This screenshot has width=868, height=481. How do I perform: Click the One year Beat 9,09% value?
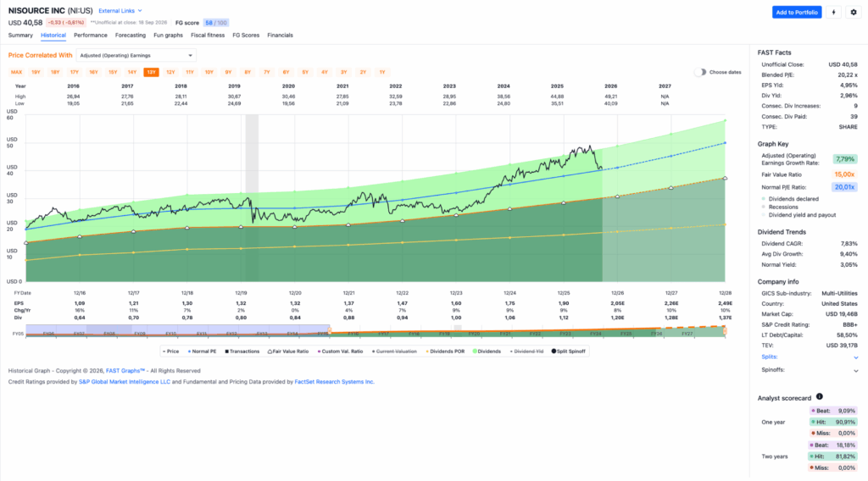click(834, 411)
